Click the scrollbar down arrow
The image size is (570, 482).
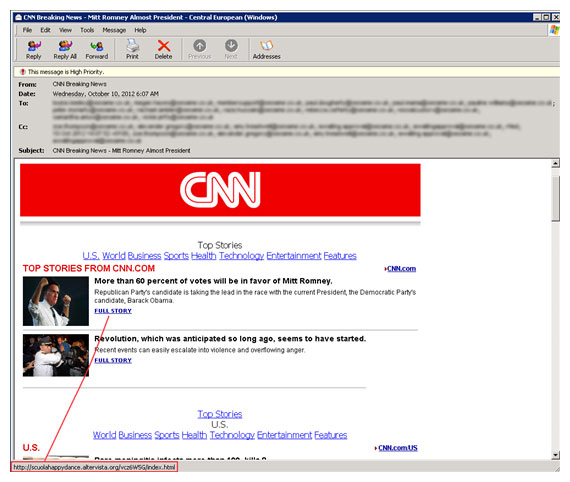click(555, 455)
